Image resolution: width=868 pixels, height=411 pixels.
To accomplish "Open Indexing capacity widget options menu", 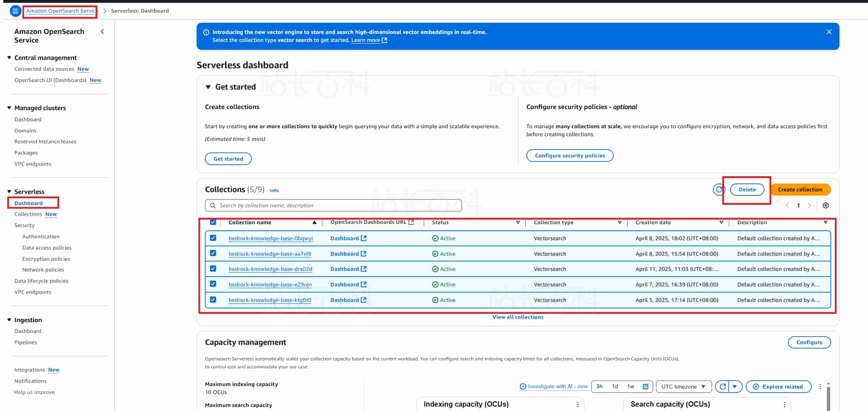I will 578,404.
